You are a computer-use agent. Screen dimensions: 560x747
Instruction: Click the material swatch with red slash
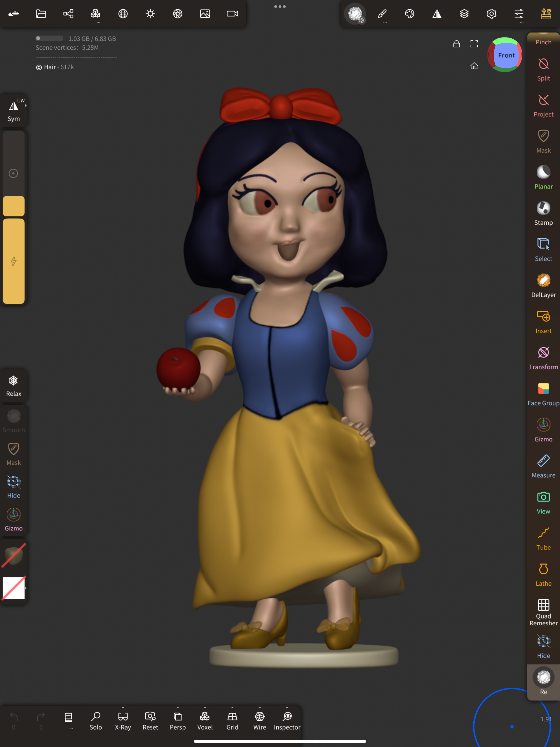(13, 556)
